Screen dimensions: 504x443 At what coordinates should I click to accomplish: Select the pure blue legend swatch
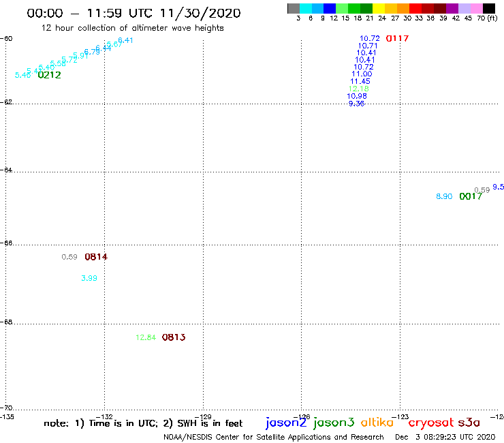tap(330, 8)
